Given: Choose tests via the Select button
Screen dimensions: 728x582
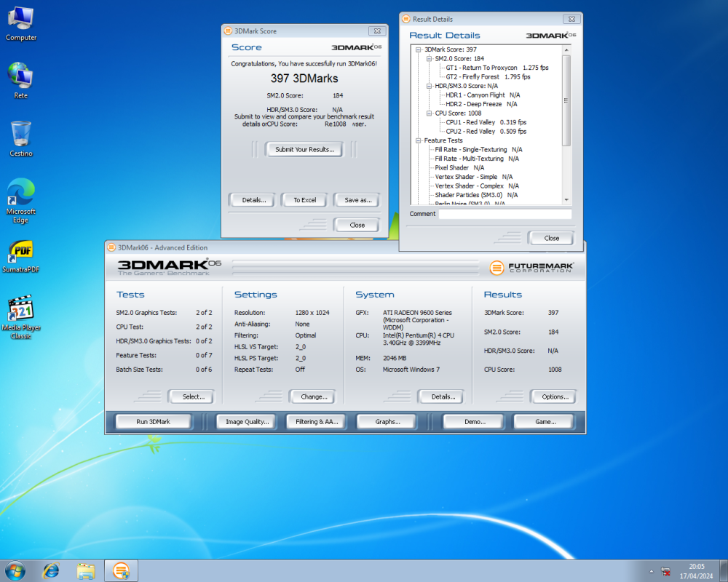Looking at the screenshot, I should coord(191,396).
